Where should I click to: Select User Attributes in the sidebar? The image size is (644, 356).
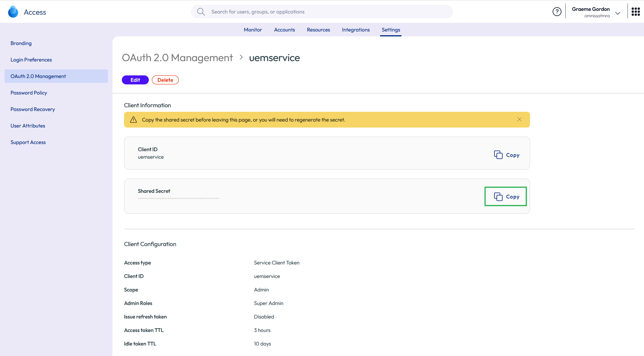tap(28, 126)
